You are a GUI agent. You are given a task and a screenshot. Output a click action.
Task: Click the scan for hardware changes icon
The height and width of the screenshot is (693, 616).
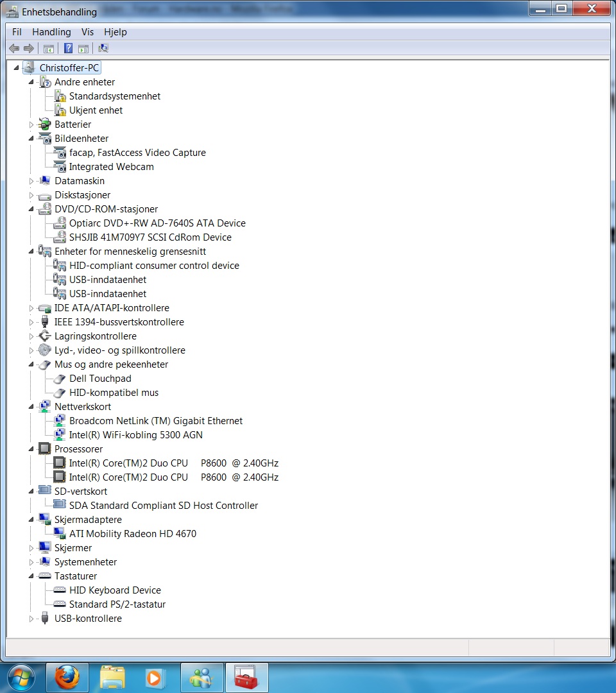(103, 48)
